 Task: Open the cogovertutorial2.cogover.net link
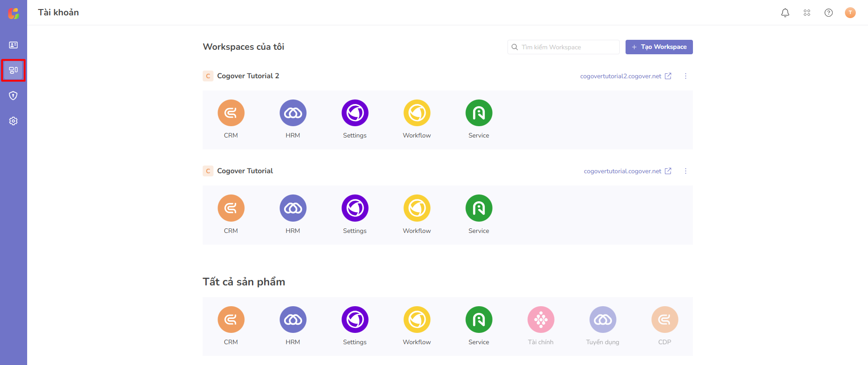[x=621, y=76]
